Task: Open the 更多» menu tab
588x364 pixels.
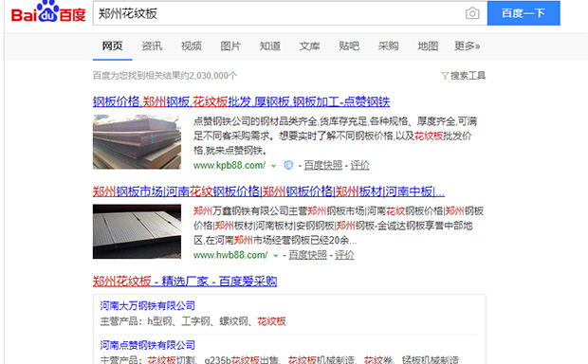Action: (467, 46)
